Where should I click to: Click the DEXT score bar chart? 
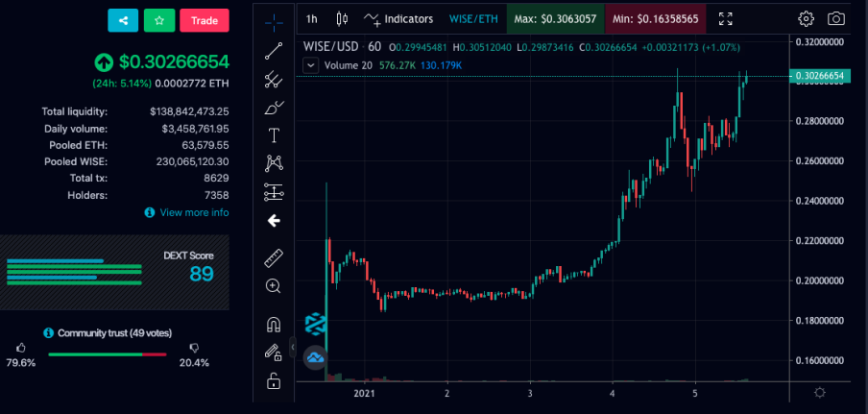pos(74,272)
